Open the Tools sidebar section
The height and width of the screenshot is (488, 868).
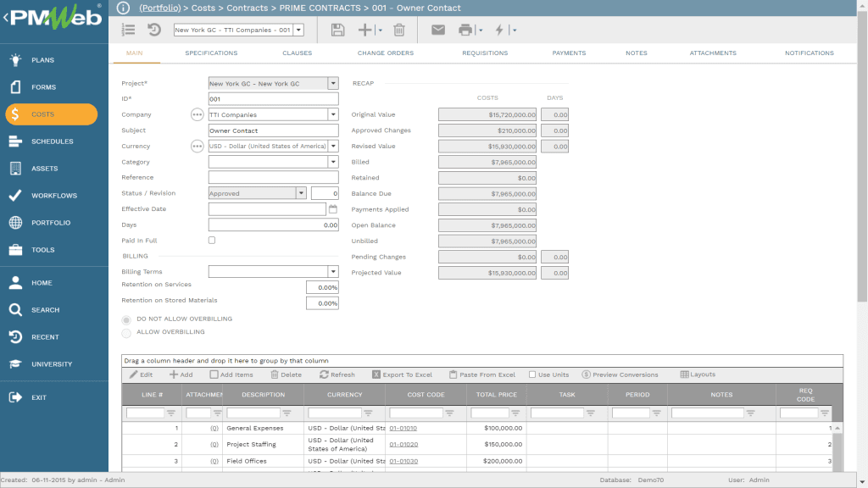click(x=42, y=250)
